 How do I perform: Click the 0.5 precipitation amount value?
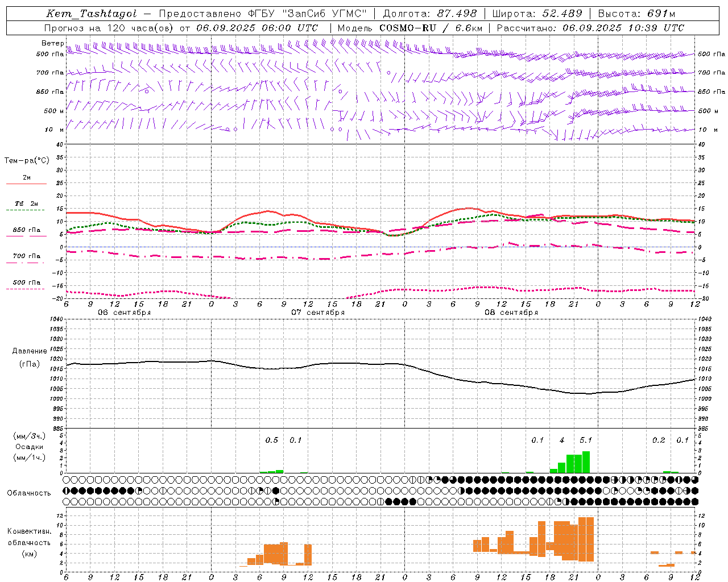(272, 440)
